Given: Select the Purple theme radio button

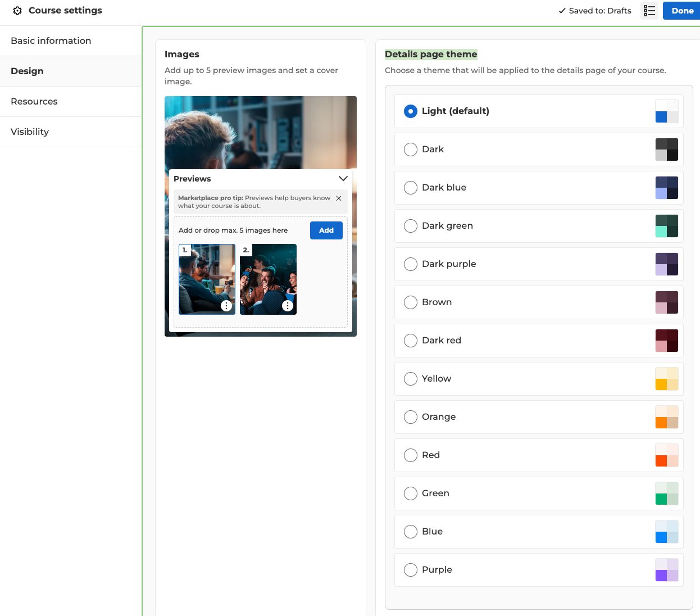Looking at the screenshot, I should (411, 570).
